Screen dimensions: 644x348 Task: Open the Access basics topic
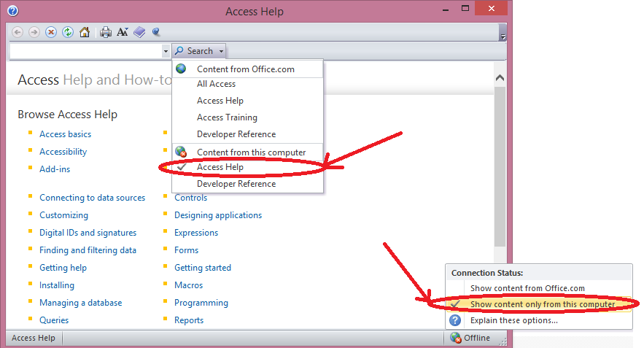pyautogui.click(x=66, y=134)
